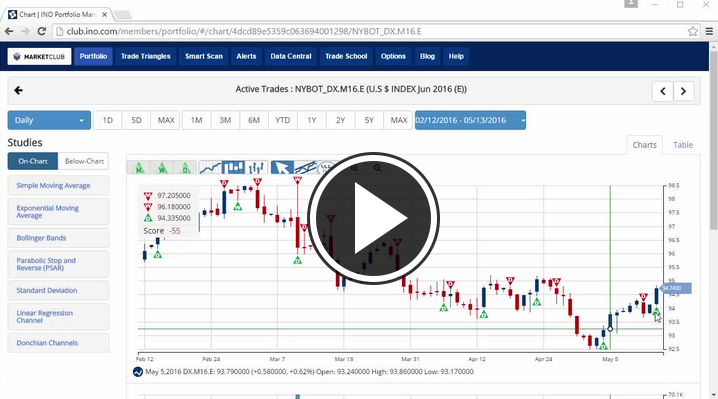This screenshot has height=399, width=718.
Task: Open the Daily interval dropdown
Action: (49, 120)
